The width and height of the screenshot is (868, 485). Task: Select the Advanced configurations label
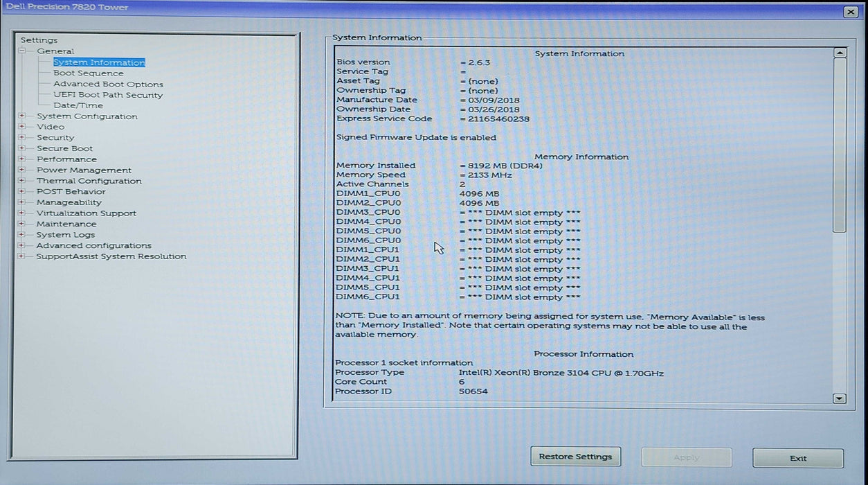(94, 245)
